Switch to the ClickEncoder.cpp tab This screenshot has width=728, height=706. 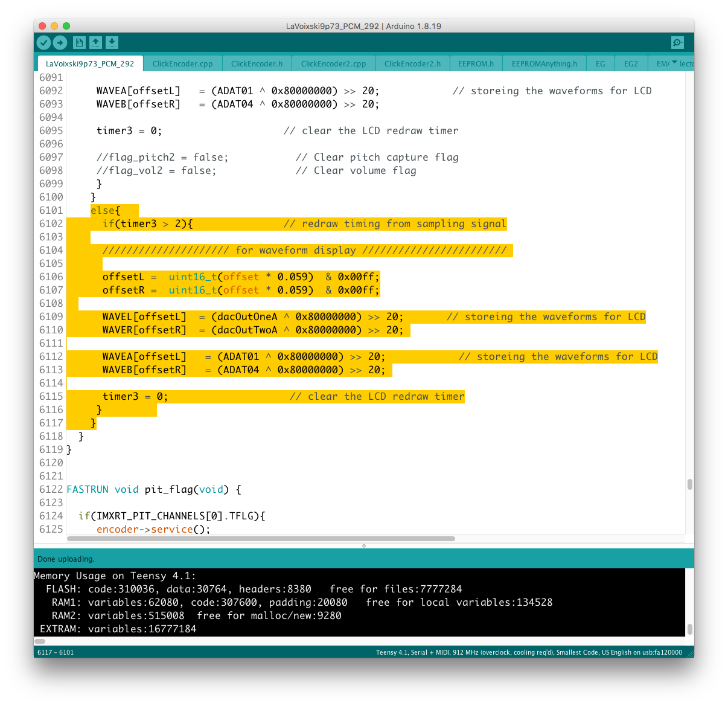pyautogui.click(x=182, y=63)
